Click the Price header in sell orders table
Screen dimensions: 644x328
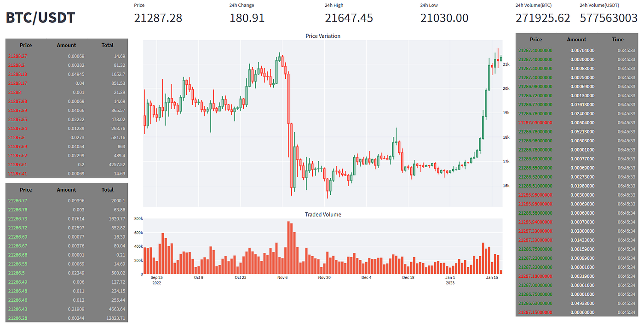click(26, 45)
